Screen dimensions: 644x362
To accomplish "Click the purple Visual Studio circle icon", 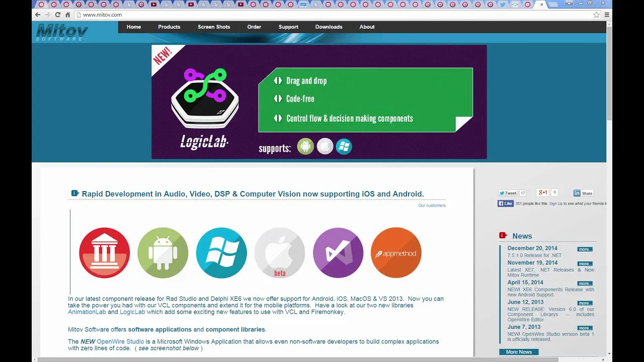I will 338,253.
